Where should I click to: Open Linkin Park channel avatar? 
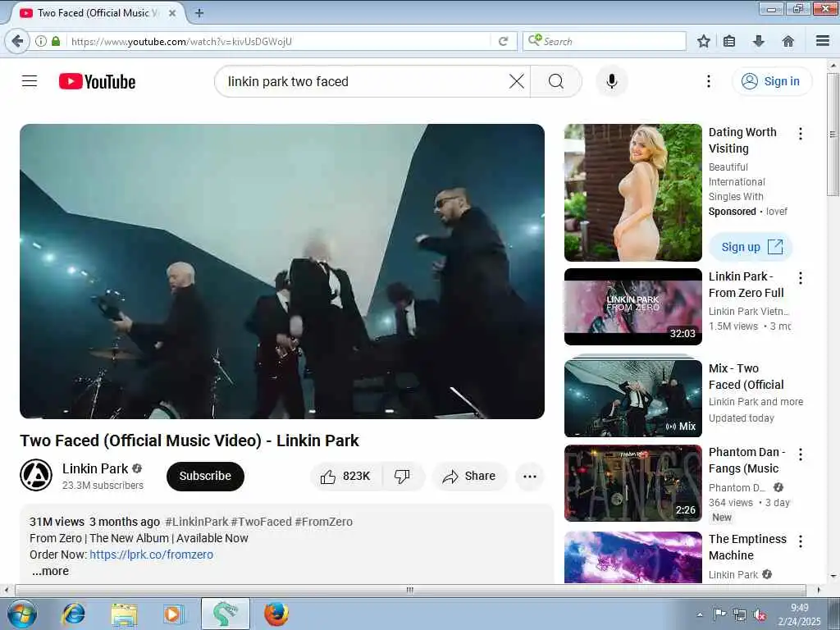(36, 475)
